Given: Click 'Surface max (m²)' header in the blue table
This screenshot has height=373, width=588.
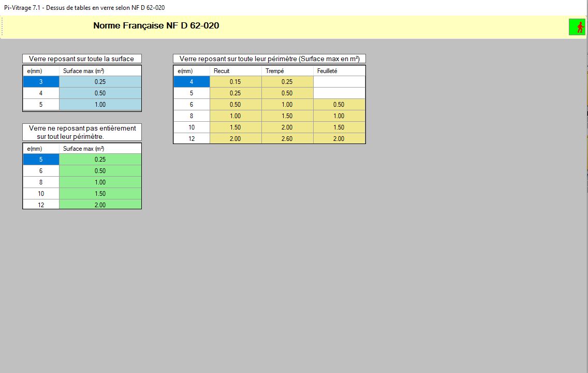Looking at the screenshot, I should [100, 71].
